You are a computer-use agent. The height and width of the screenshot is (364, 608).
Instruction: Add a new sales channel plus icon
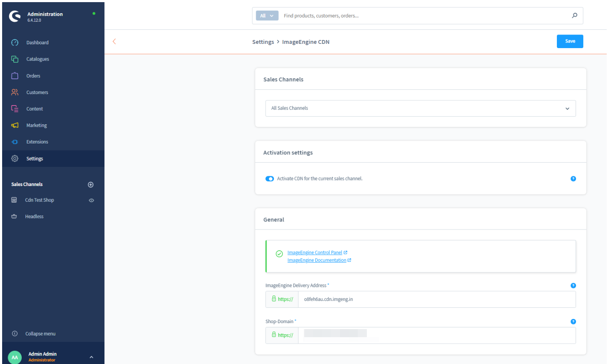tap(91, 185)
